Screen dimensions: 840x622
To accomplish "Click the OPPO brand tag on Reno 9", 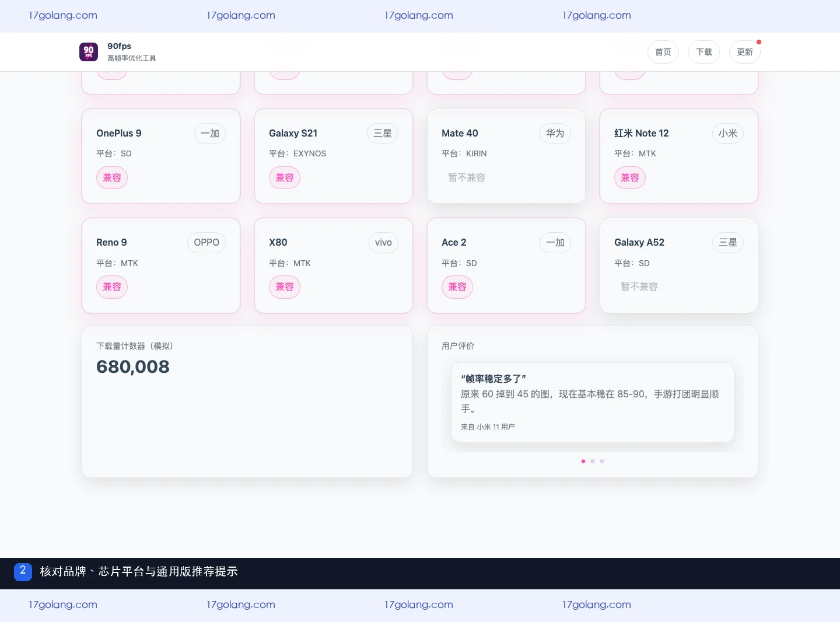I will (x=206, y=242).
